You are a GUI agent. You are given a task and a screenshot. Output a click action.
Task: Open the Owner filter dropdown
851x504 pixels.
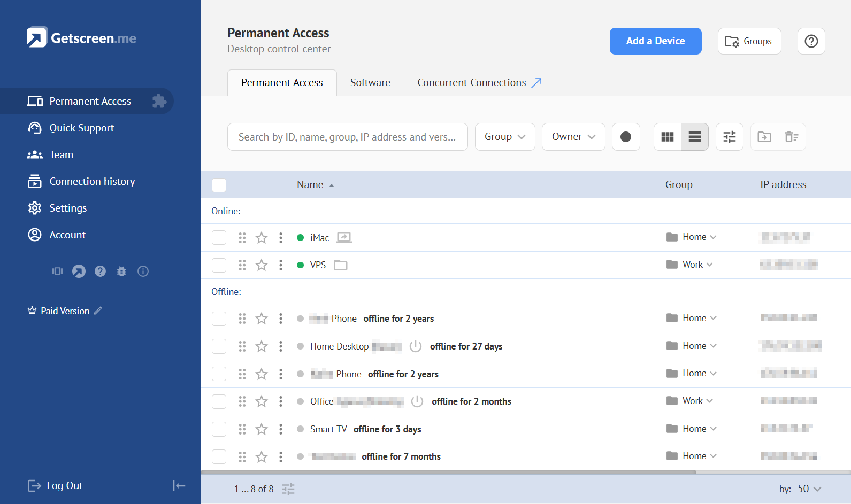(573, 137)
